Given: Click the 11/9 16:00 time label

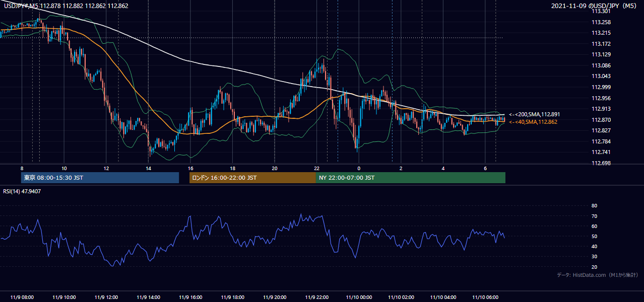Looking at the screenshot, I should tap(190, 297).
